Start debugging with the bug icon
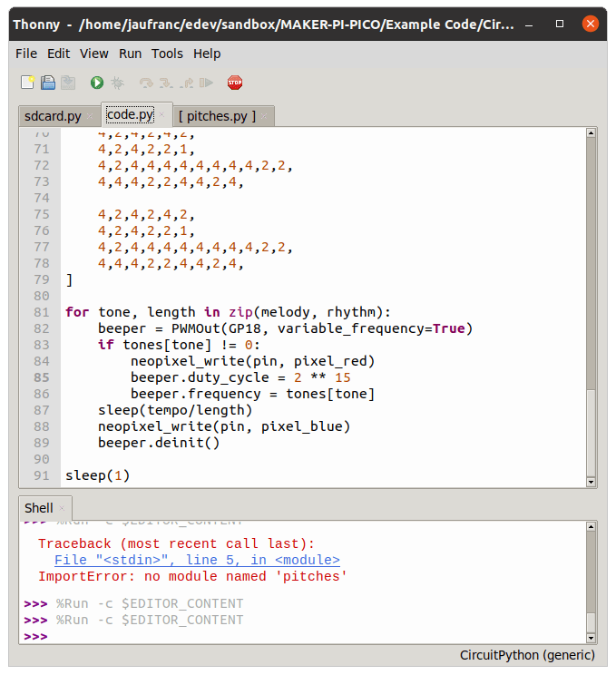 (x=117, y=83)
